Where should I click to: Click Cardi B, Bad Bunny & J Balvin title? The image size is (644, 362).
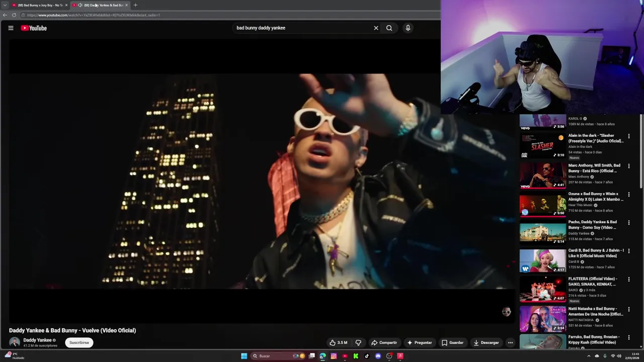(596, 253)
